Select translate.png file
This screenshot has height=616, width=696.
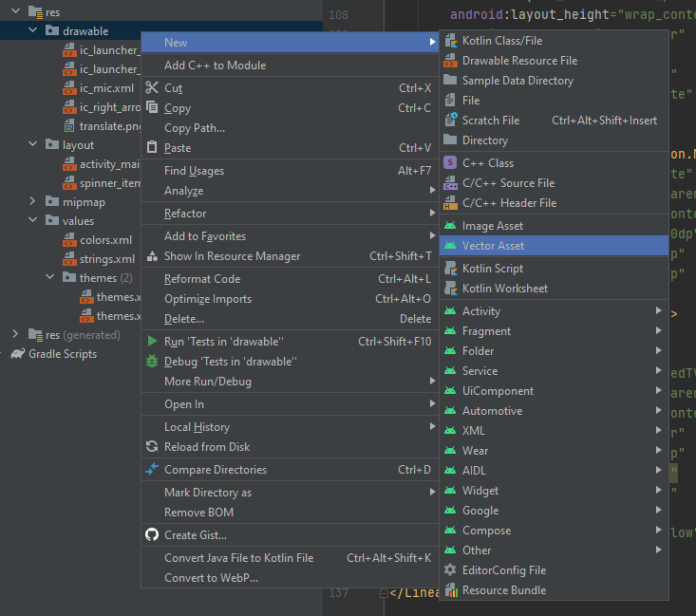pos(110,126)
